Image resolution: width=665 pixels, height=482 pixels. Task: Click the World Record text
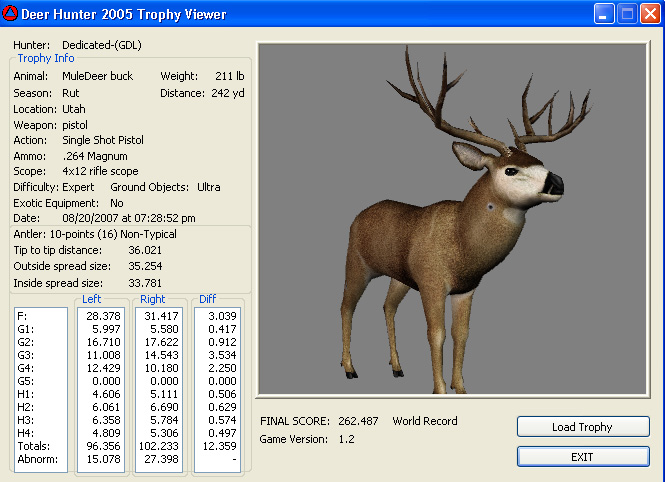(425, 421)
